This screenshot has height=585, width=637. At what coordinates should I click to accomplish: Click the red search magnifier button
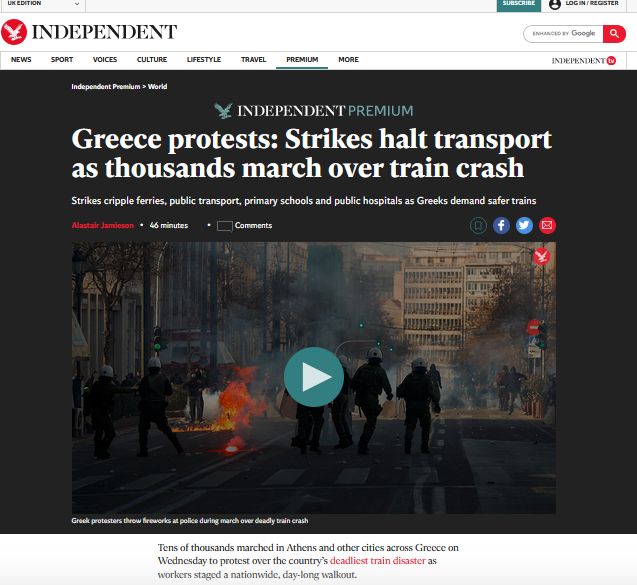point(614,33)
